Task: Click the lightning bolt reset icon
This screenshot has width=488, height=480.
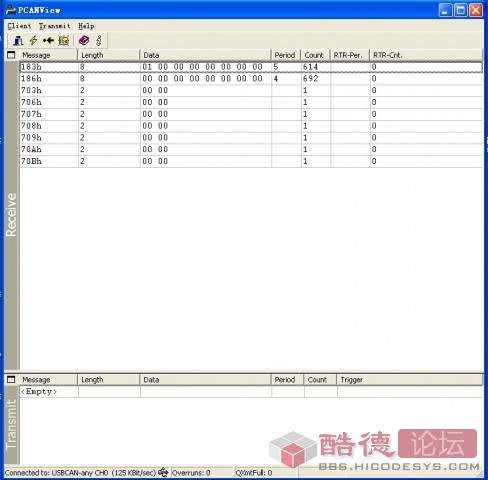Action: tap(33, 41)
